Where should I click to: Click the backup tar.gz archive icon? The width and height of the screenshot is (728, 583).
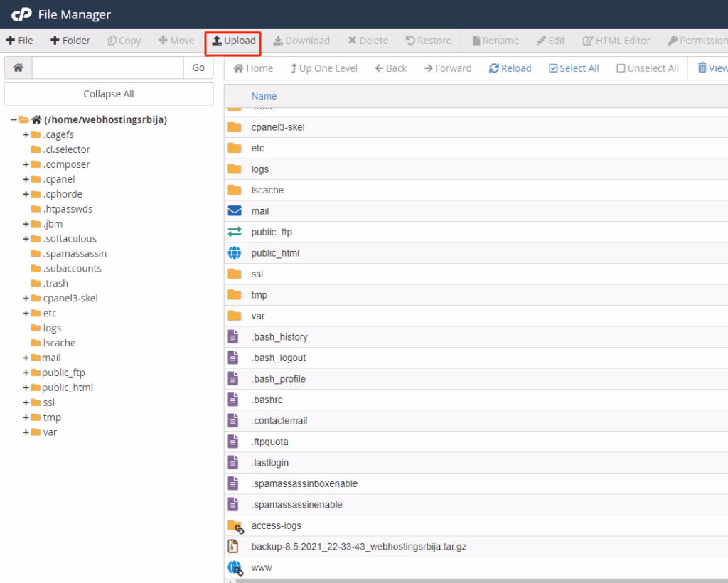pos(233,546)
